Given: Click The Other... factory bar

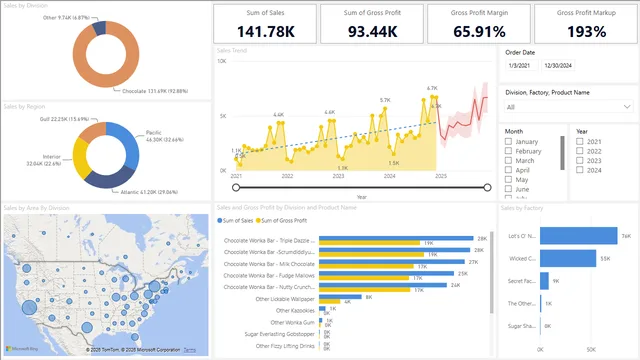Looking at the screenshot, I should pos(541,303).
